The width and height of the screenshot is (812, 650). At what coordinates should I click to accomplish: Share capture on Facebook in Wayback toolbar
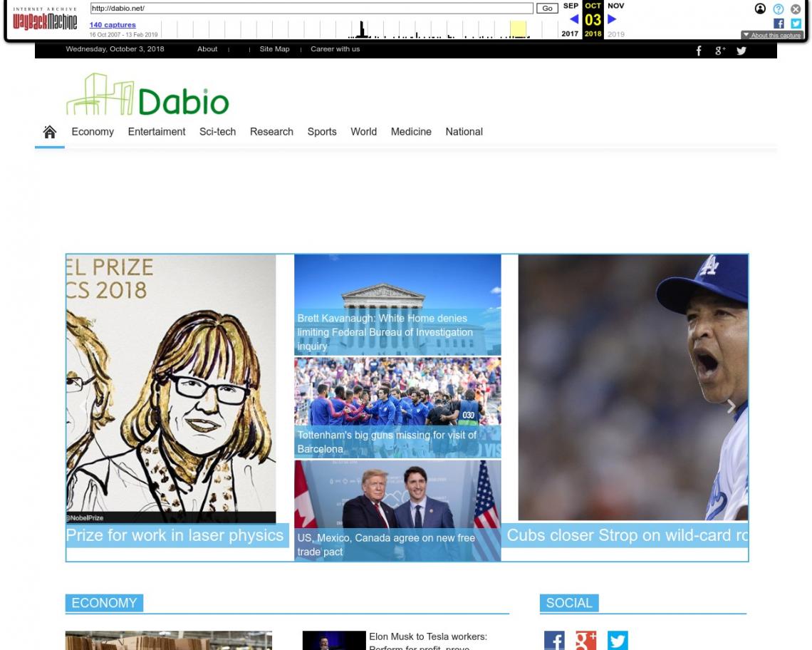[779, 24]
